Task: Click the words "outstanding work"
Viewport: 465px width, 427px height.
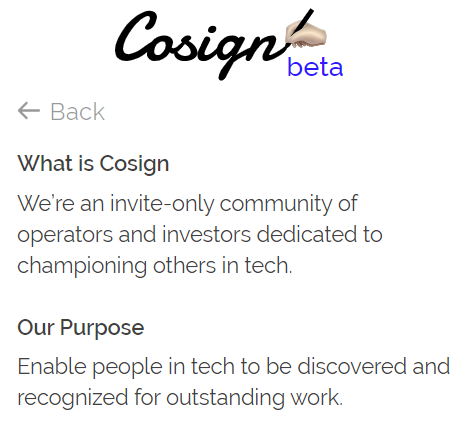Action: coord(255,397)
